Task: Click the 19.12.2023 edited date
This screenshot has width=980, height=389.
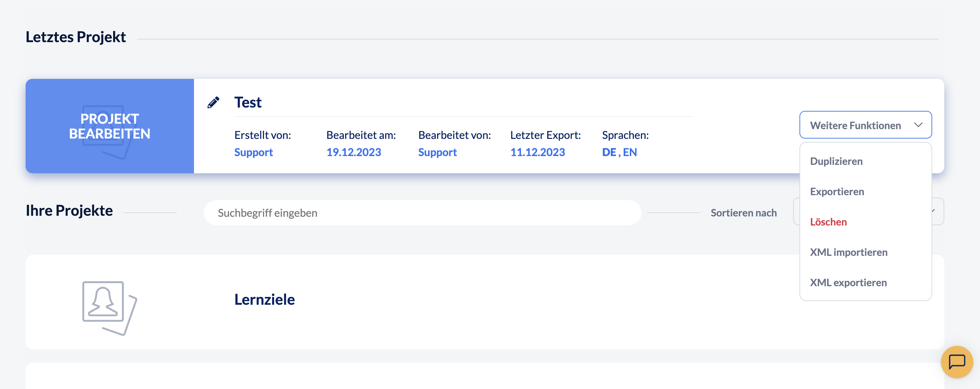Action: [x=353, y=152]
